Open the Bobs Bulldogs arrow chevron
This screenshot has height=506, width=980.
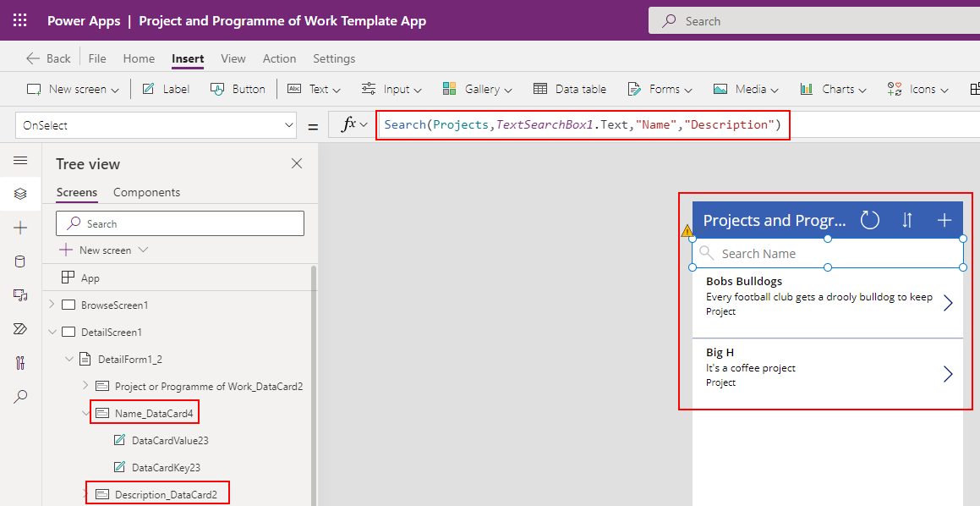click(948, 303)
